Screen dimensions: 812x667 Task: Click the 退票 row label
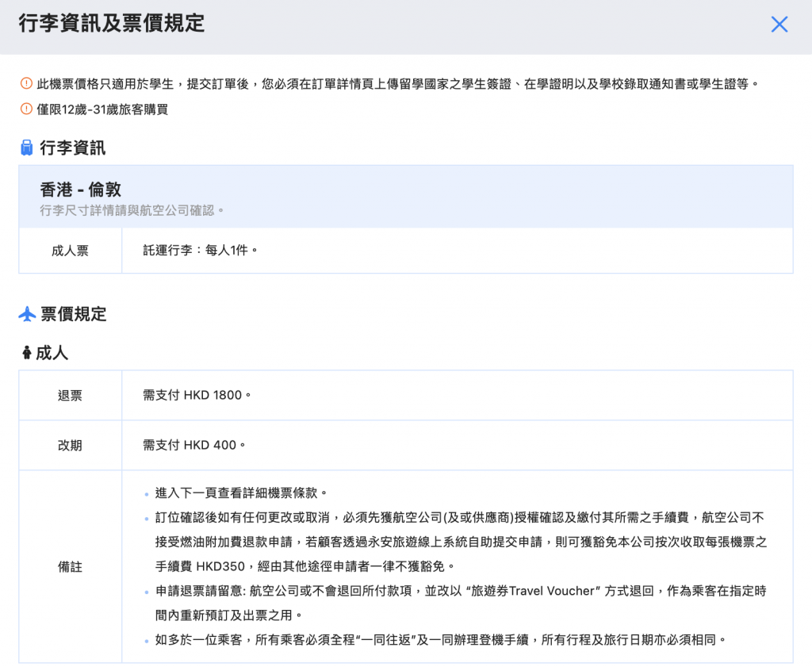pos(70,396)
